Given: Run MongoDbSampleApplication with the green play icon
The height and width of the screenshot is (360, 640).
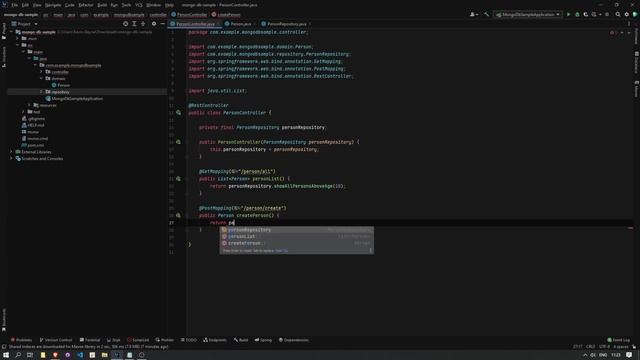Looking at the screenshot, I should [568, 14].
